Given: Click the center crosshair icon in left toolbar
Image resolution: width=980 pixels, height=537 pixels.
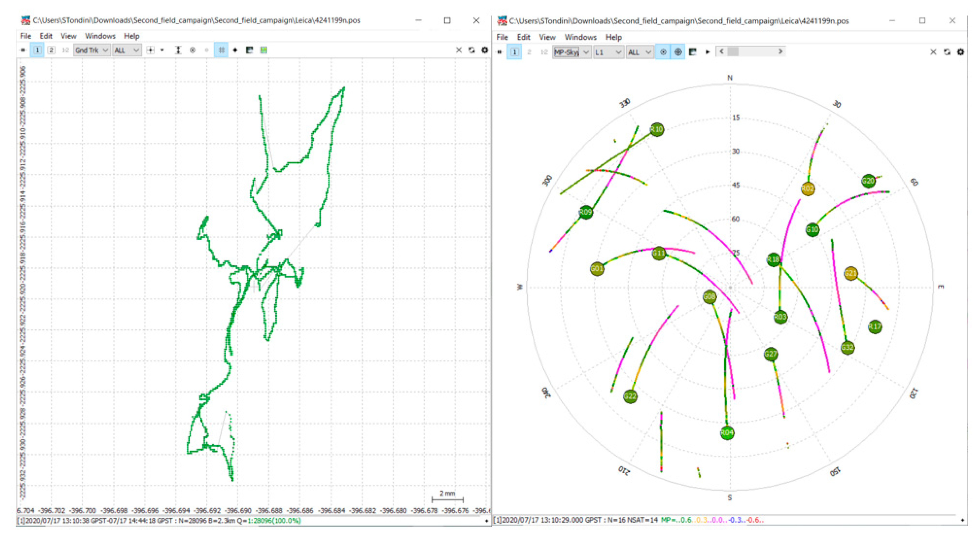Looking at the screenshot, I should click(151, 50).
